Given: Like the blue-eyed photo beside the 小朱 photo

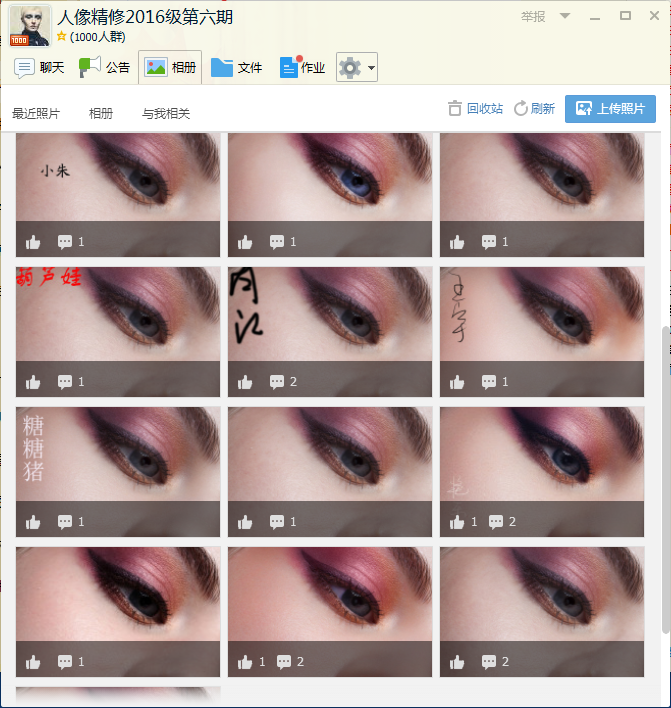Looking at the screenshot, I should [245, 242].
